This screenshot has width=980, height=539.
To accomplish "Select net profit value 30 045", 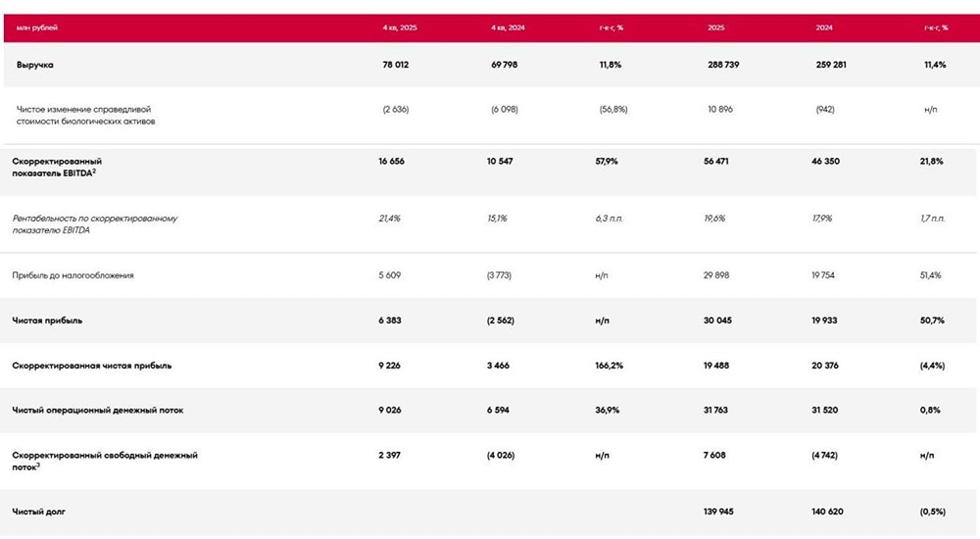I will pos(717,320).
